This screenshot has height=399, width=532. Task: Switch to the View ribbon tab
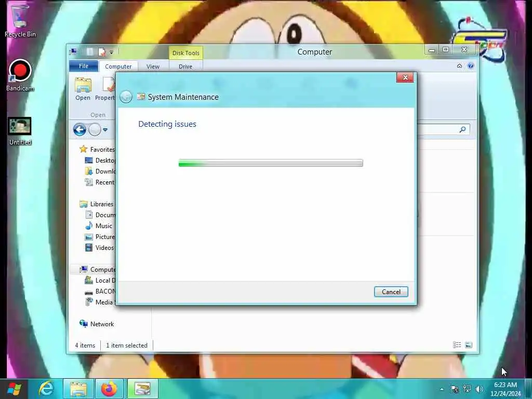(153, 66)
